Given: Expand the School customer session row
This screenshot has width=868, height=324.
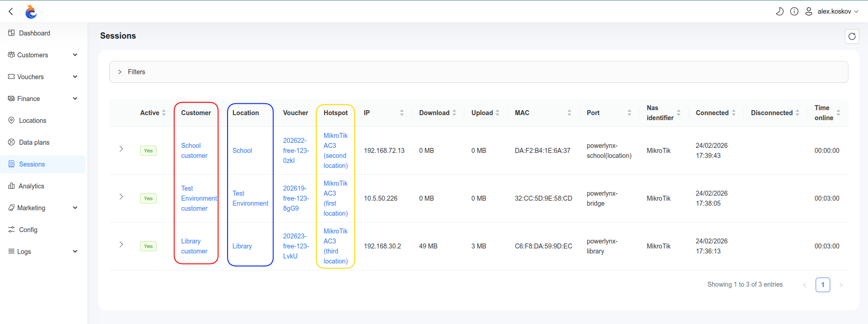Looking at the screenshot, I should [x=121, y=149].
